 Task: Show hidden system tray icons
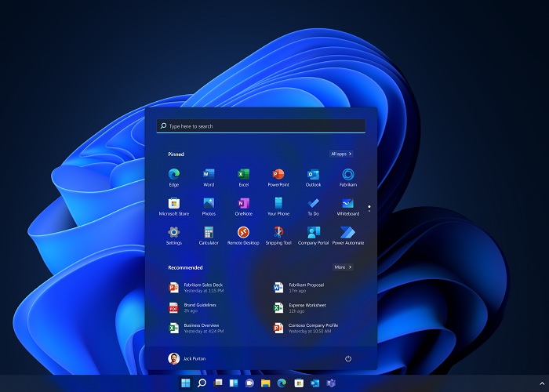[x=542, y=383]
